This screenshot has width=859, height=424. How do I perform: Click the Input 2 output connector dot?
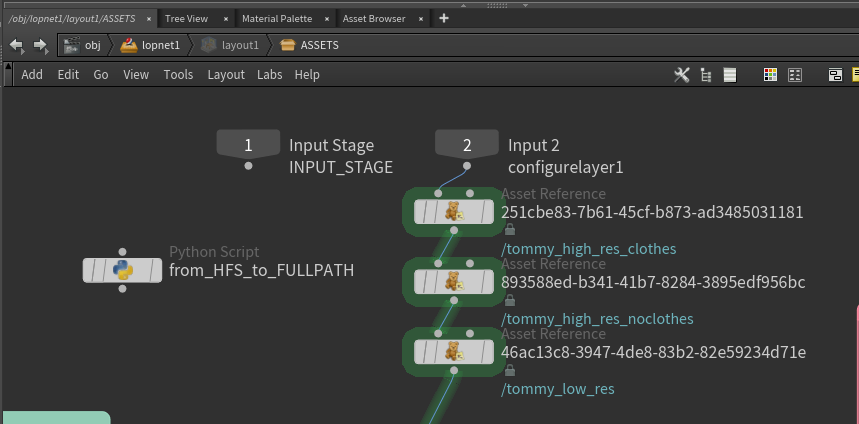(467, 165)
